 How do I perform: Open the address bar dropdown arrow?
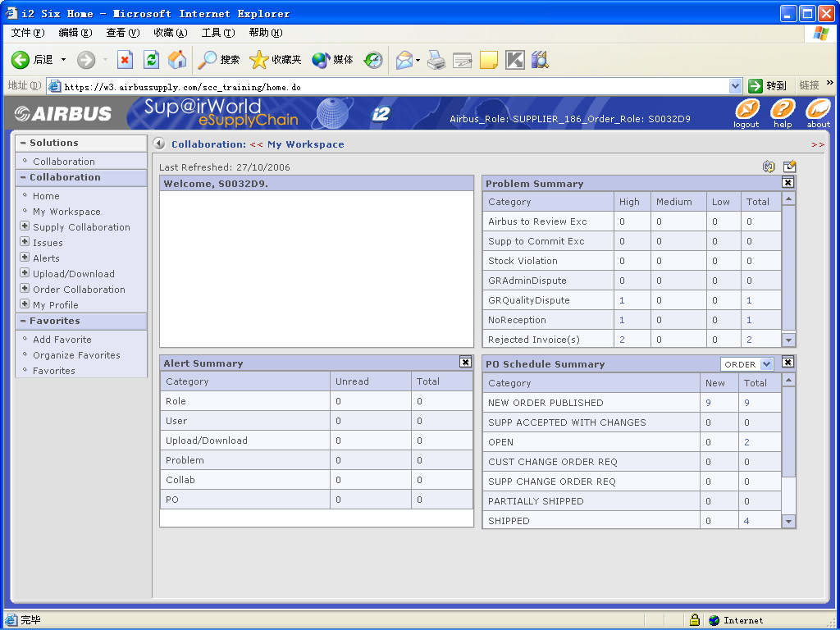(735, 85)
